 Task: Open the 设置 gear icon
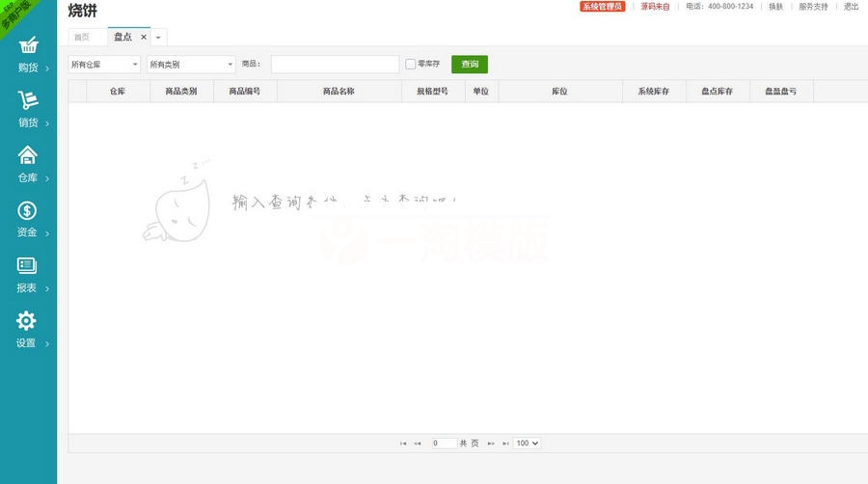28,320
